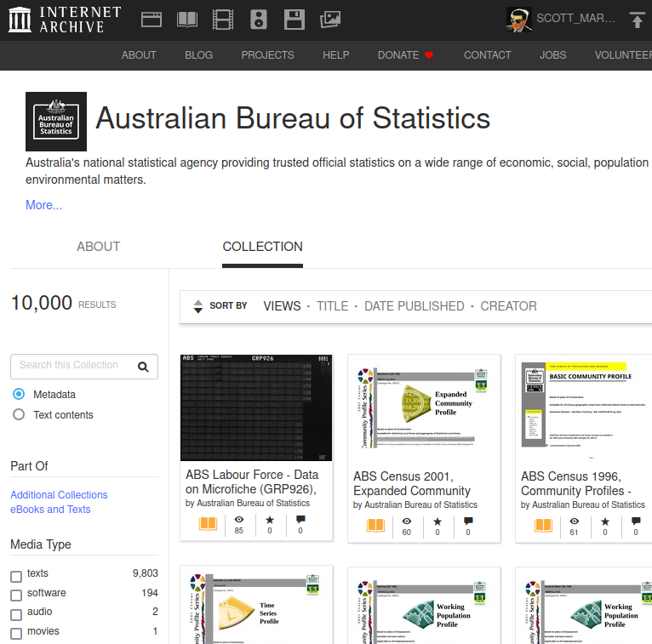Select the Metadata radio button
The height and width of the screenshot is (644, 652).
pos(19,394)
